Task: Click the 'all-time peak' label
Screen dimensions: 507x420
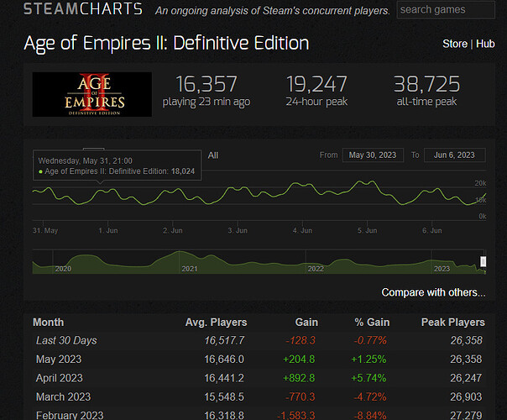Action: (x=426, y=102)
